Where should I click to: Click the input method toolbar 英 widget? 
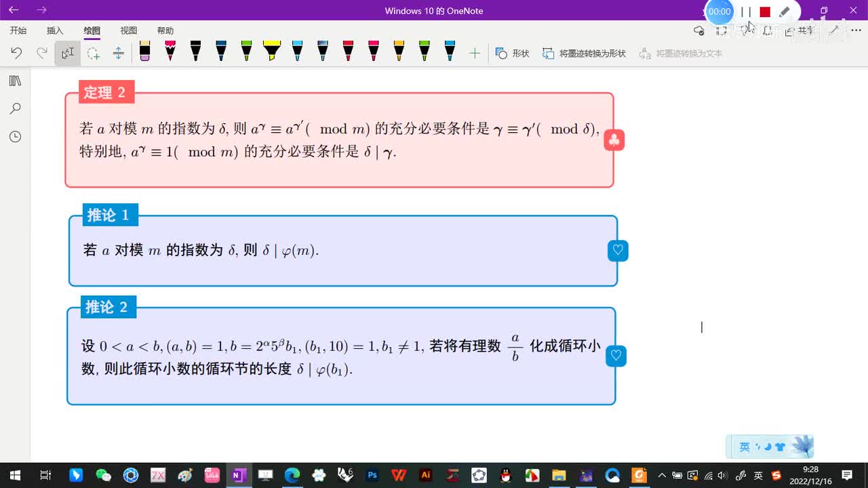[745, 447]
